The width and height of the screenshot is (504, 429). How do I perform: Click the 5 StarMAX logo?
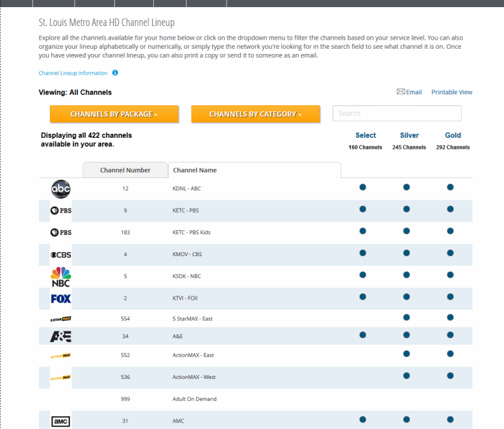click(x=60, y=319)
